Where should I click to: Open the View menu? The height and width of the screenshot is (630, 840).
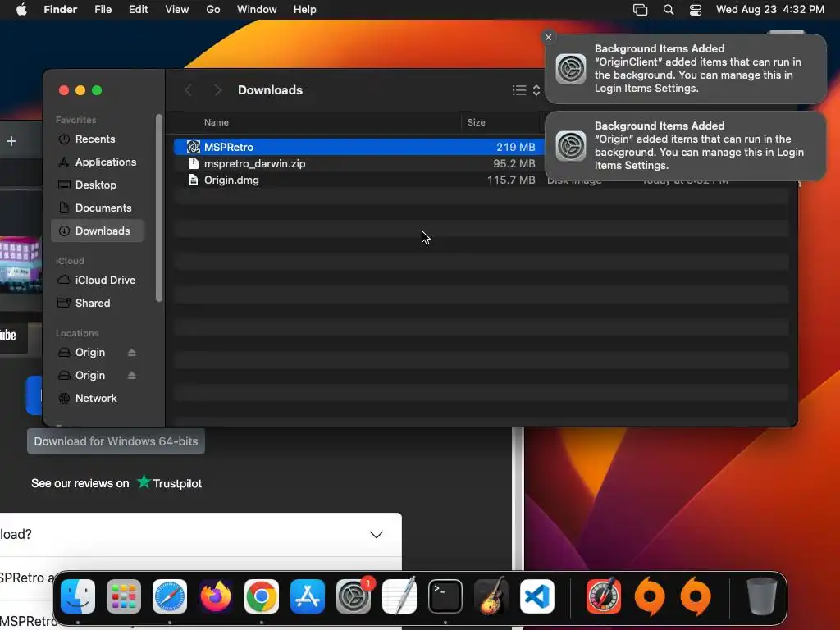click(x=177, y=10)
